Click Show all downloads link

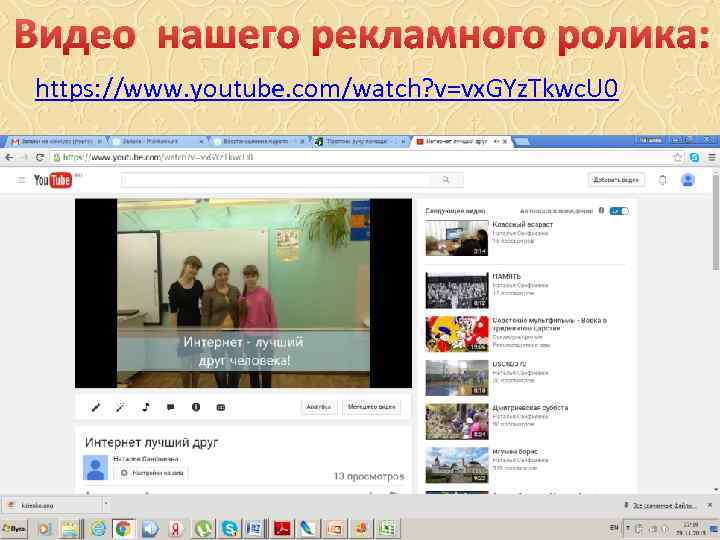(x=660, y=506)
